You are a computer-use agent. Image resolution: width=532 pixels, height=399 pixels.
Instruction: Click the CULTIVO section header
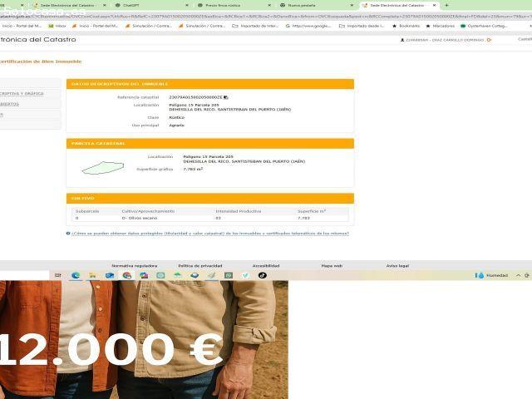(x=210, y=198)
